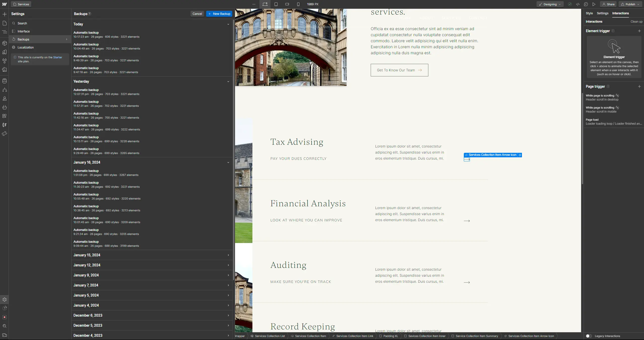Click the New Backup button
This screenshot has width=644, height=340.
(219, 14)
